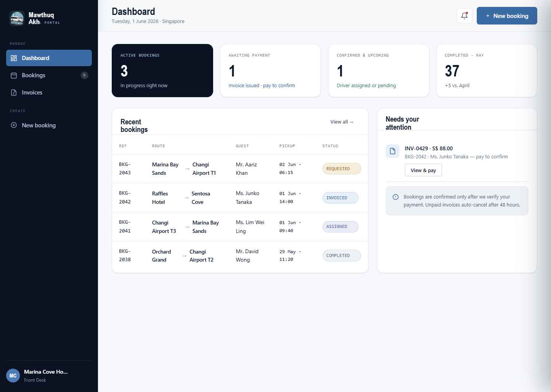
Task: Click the info icon in payment notice
Action: 396,197
